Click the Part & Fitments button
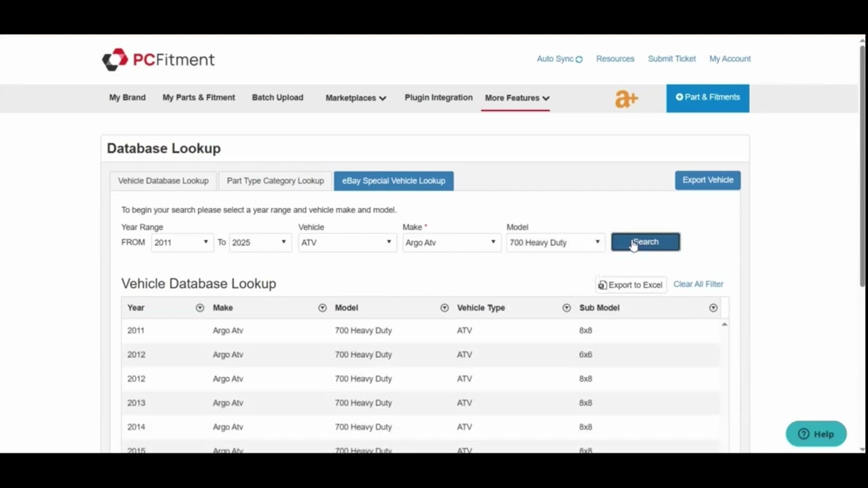Viewport: 868px width, 488px height. coord(708,98)
